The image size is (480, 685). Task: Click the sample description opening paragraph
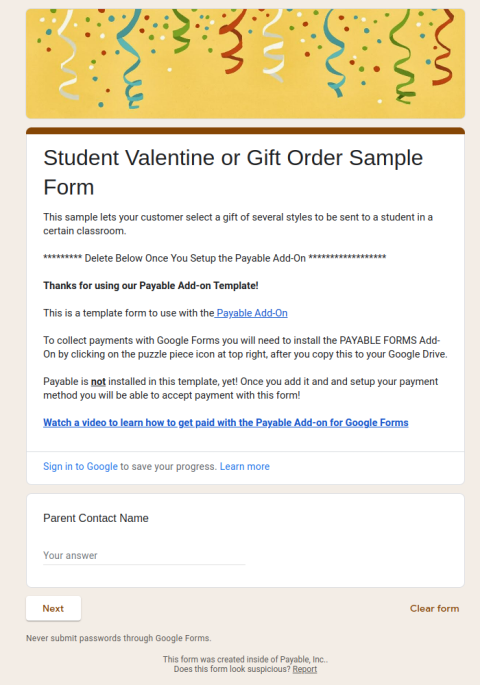(x=238, y=224)
